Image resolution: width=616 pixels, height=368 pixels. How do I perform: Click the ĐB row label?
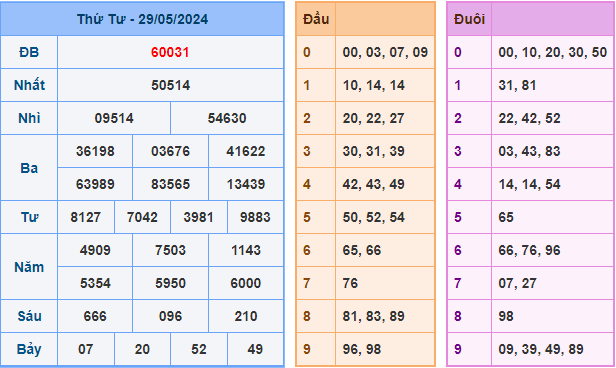(x=29, y=52)
